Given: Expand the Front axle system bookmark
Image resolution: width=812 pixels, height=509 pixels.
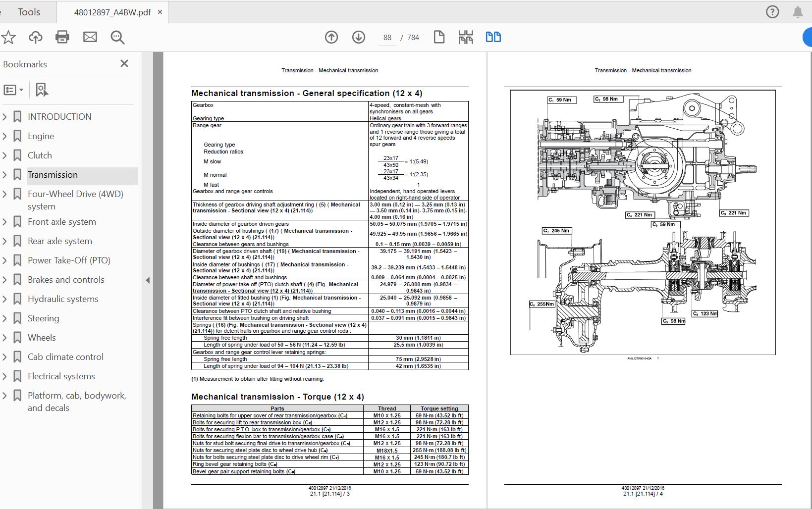Looking at the screenshot, I should tap(4, 222).
